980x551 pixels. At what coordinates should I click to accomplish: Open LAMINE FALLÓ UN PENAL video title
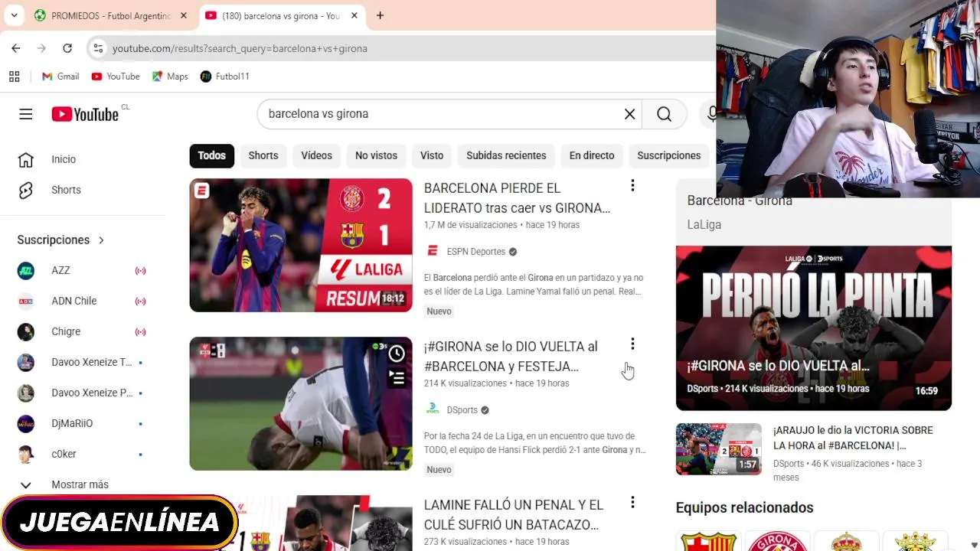pyautogui.click(x=514, y=515)
